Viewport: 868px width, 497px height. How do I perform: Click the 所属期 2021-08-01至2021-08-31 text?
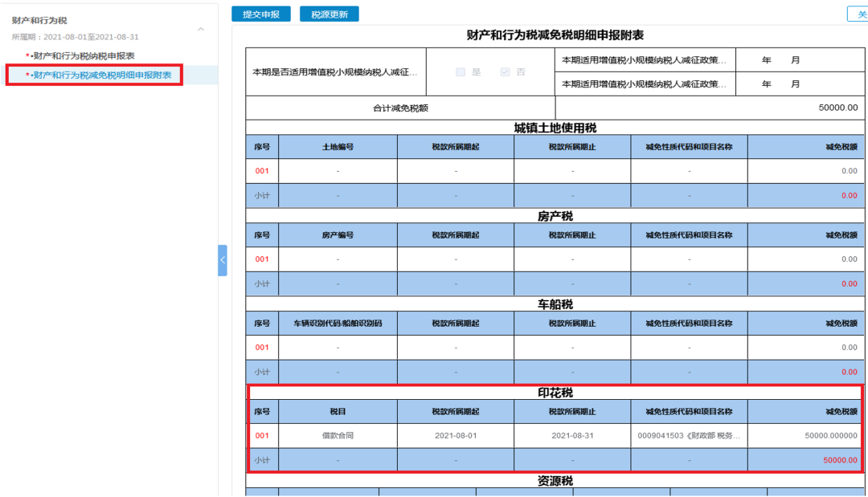[76, 37]
